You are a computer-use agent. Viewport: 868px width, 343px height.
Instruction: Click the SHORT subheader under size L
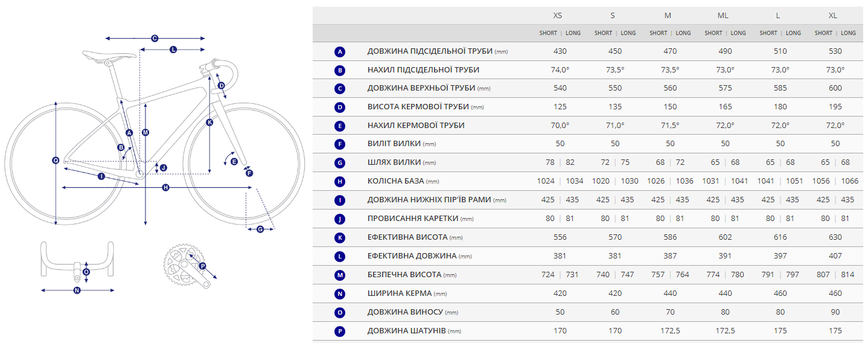click(x=768, y=33)
